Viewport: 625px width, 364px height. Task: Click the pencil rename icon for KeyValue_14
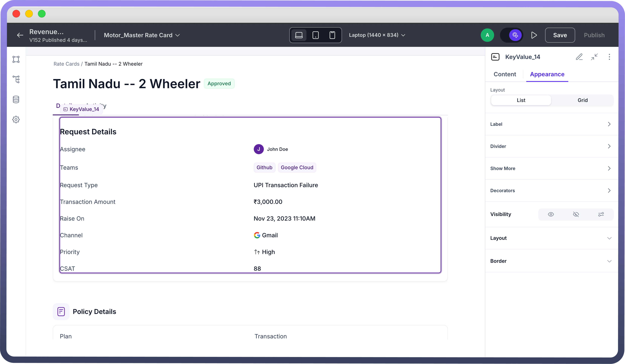point(579,57)
